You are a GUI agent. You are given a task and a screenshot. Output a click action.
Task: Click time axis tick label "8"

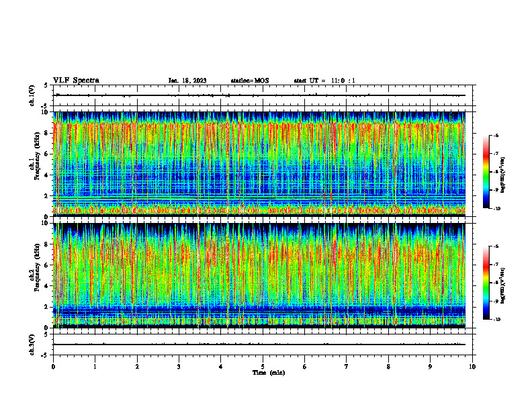[x=388, y=367]
